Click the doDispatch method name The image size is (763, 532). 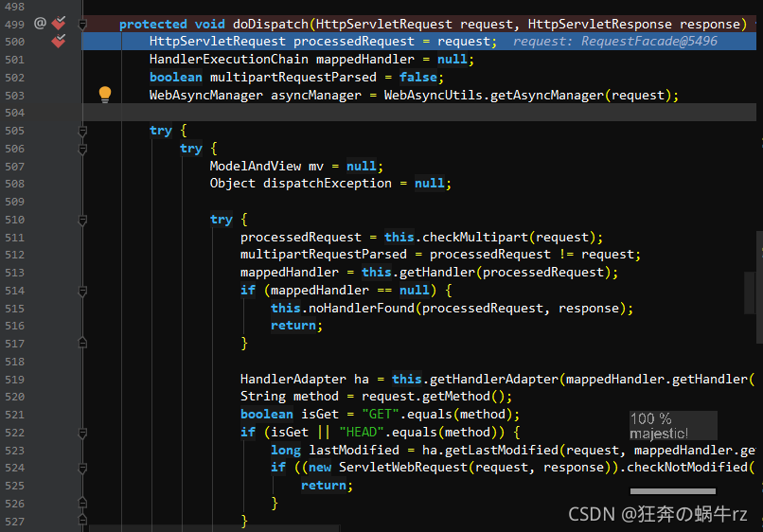click(271, 24)
